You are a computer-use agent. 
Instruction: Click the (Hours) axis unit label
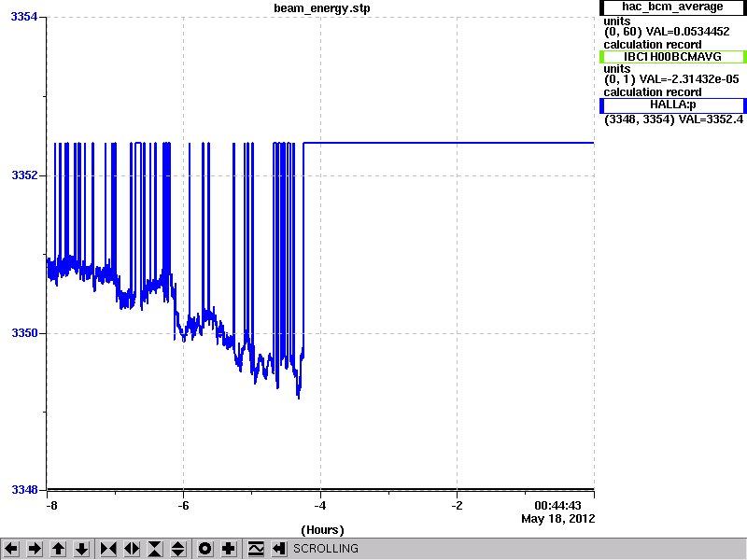click(x=322, y=530)
